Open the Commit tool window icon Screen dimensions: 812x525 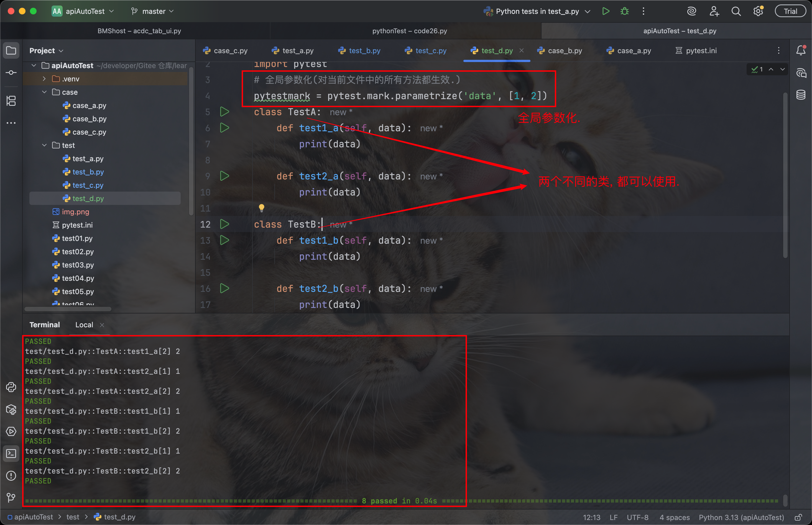11,73
